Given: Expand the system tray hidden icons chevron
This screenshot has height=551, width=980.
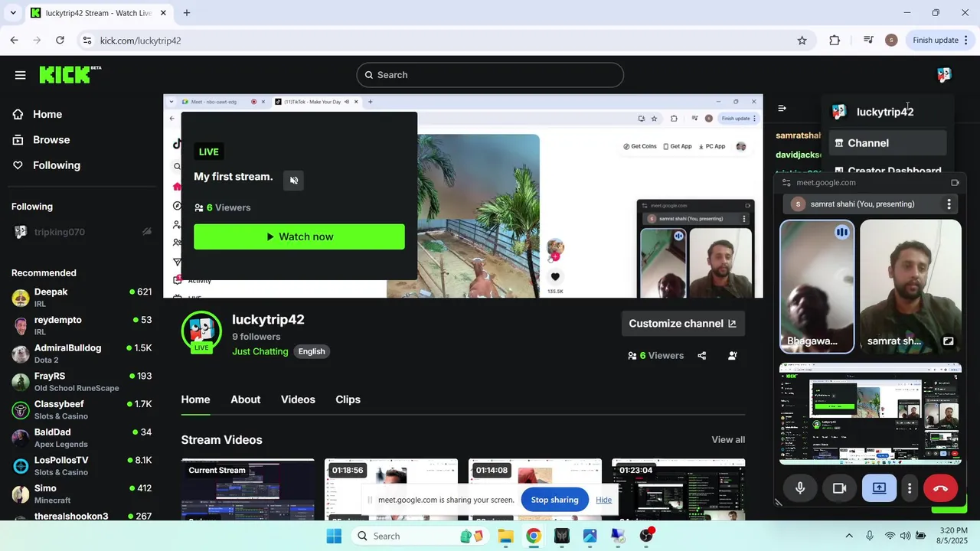Looking at the screenshot, I should [x=848, y=536].
